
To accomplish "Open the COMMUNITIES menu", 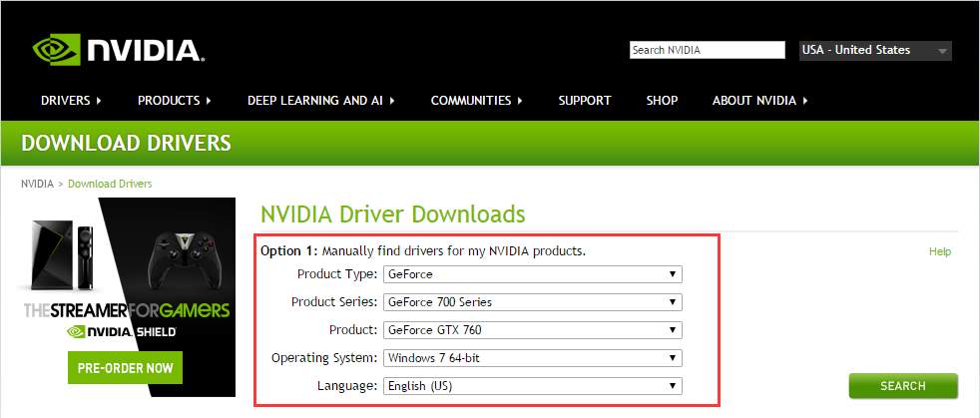I will (x=477, y=101).
